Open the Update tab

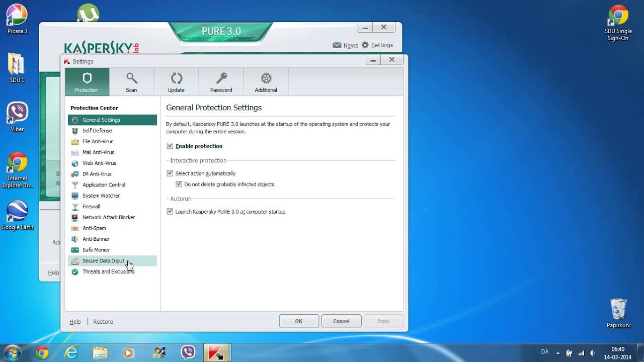pyautogui.click(x=176, y=82)
